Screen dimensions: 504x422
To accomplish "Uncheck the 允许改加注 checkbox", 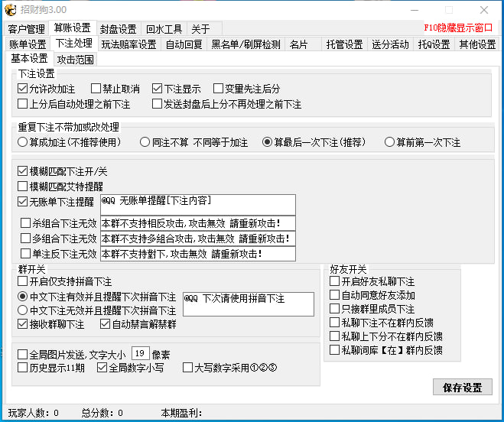I will tap(22, 89).
